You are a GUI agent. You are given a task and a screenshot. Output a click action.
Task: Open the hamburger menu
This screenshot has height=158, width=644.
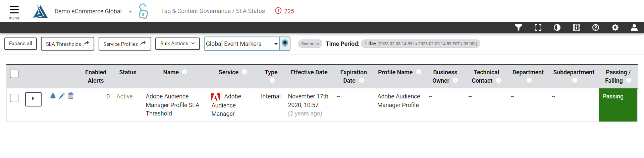14,12
